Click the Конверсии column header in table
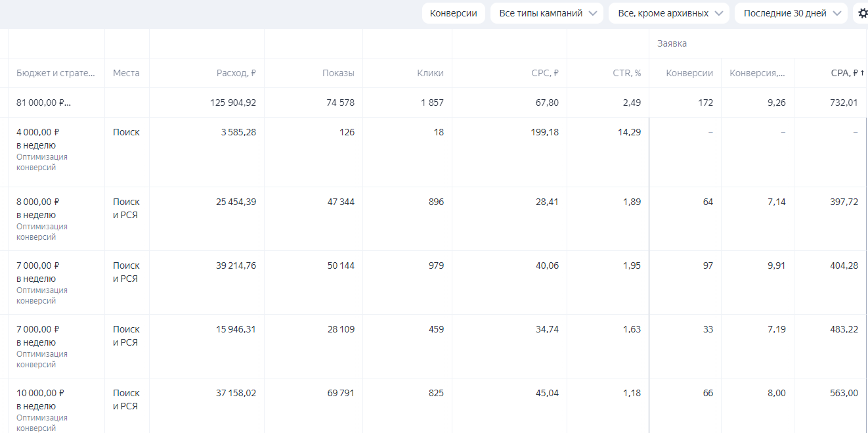Image resolution: width=868 pixels, height=433 pixels. click(x=689, y=73)
